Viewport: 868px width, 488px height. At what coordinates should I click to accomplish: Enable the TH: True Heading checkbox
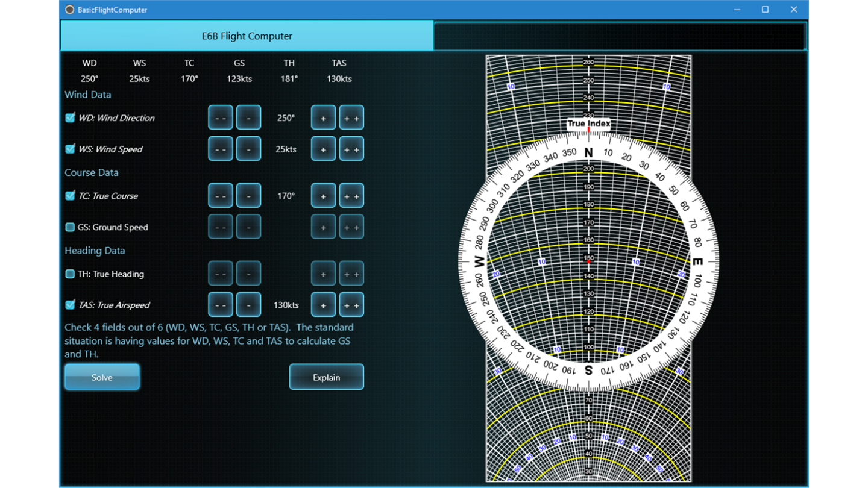point(70,274)
